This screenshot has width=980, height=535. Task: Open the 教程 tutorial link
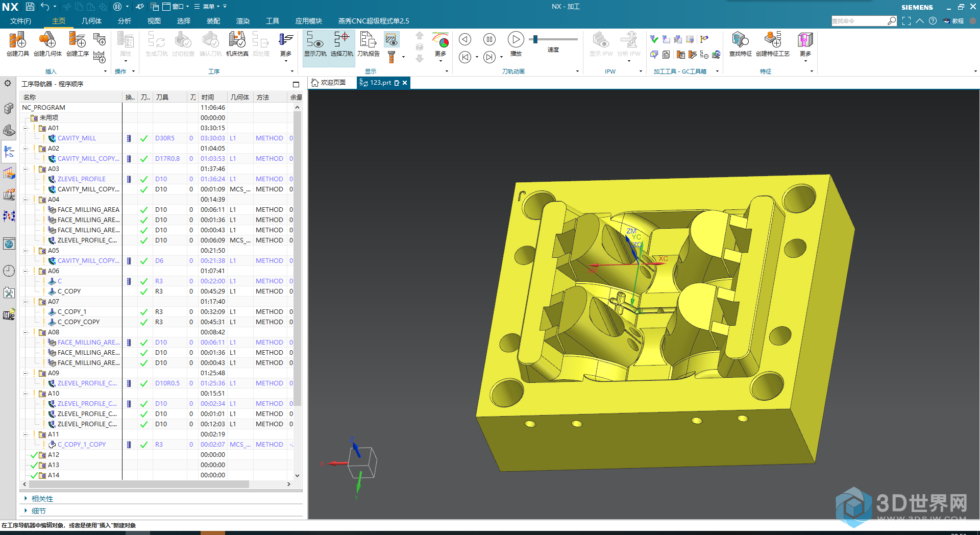pyautogui.click(x=953, y=21)
